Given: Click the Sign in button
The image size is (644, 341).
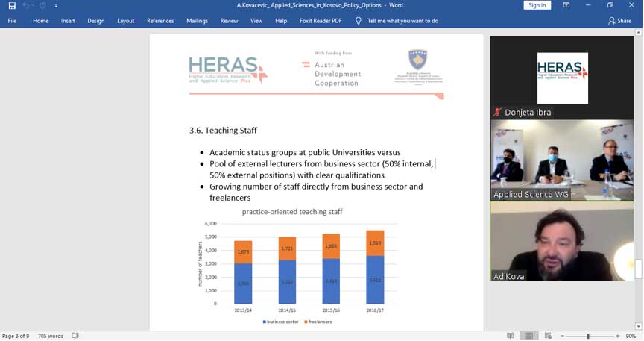Looking at the screenshot, I should (537, 5).
